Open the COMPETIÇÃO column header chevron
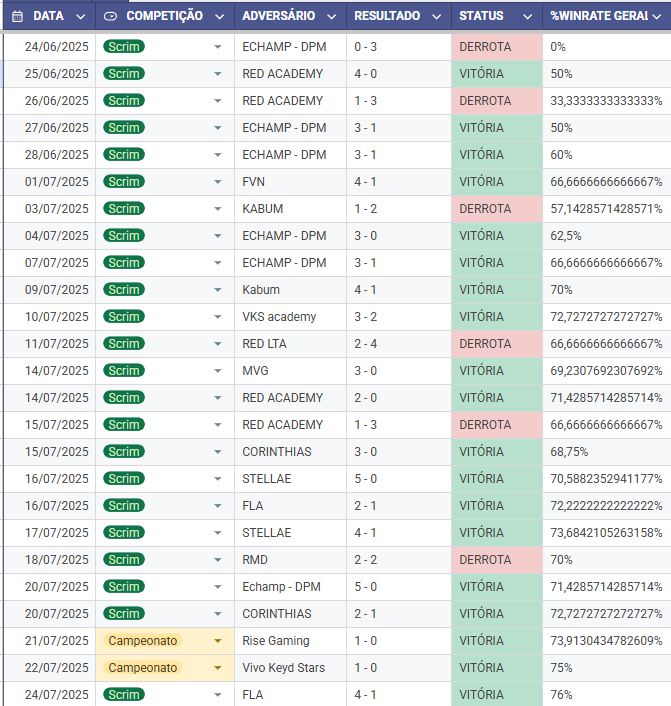 pos(219,17)
